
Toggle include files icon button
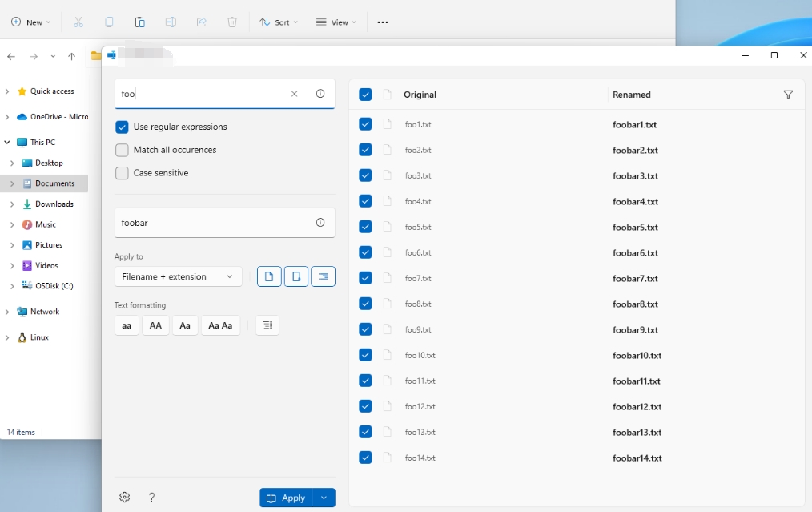269,276
